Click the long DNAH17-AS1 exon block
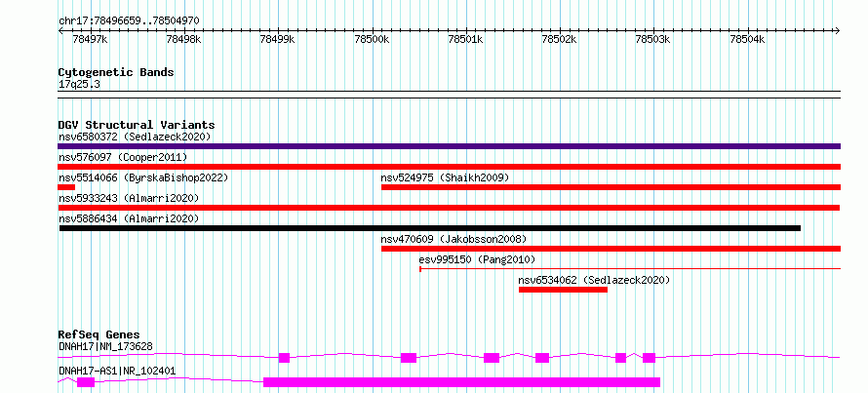Screen dimensions: 868x393 (x=461, y=382)
